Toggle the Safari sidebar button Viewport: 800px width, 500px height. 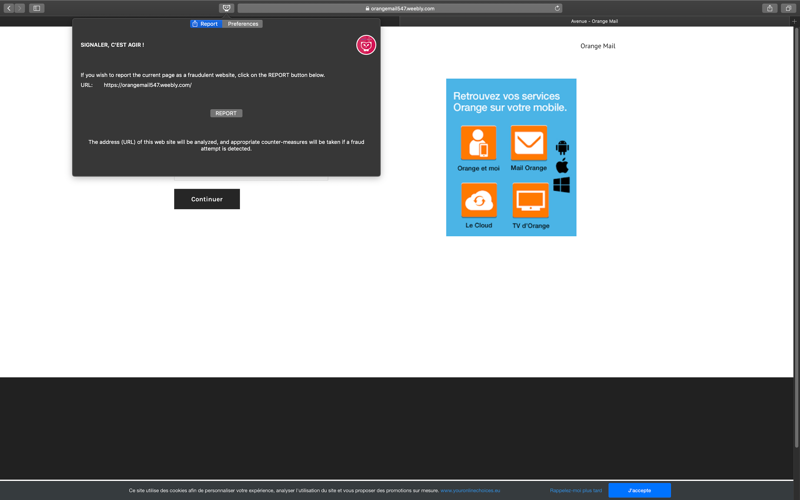point(37,8)
